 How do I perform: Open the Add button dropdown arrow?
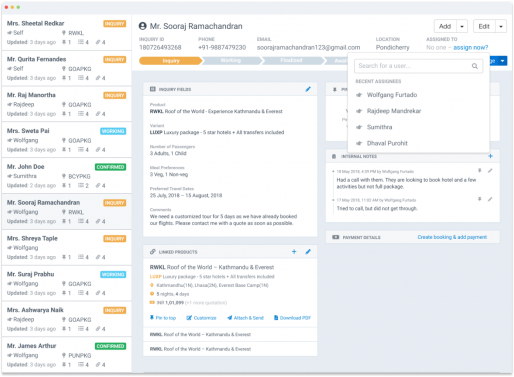pos(462,26)
